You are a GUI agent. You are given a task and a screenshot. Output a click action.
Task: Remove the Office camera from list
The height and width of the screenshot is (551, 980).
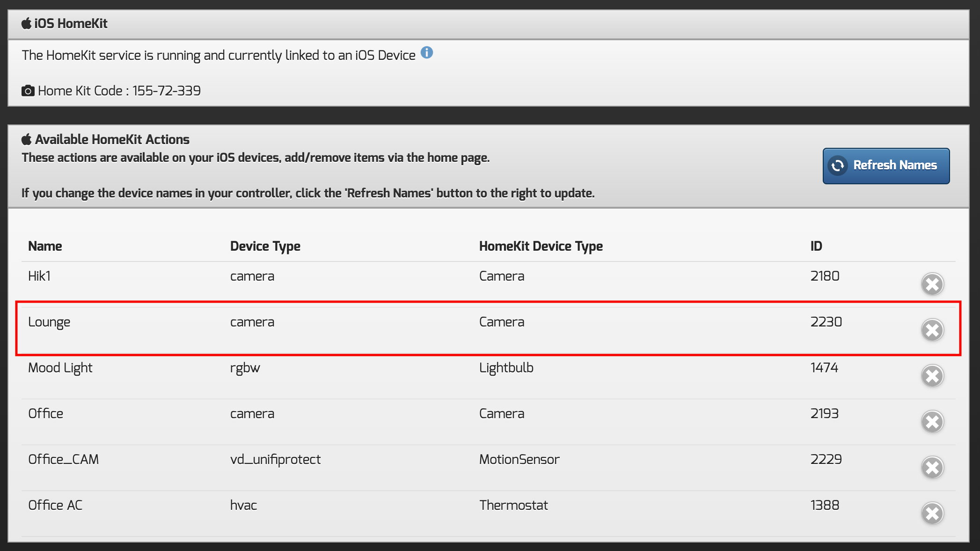pos(932,421)
